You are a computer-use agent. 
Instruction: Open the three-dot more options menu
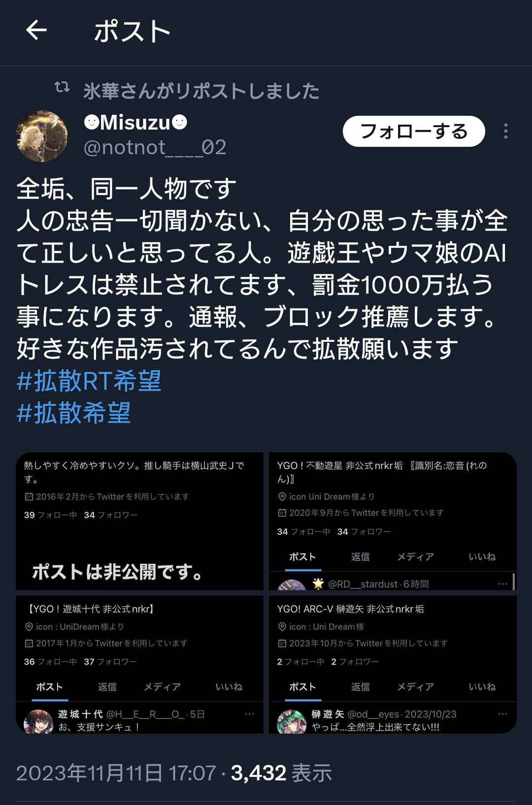coord(505,131)
